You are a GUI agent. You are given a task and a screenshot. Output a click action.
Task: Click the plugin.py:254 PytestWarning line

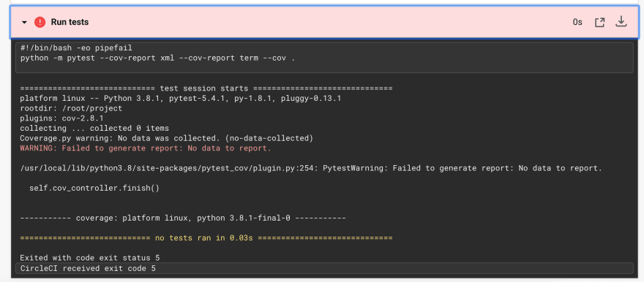311,168
